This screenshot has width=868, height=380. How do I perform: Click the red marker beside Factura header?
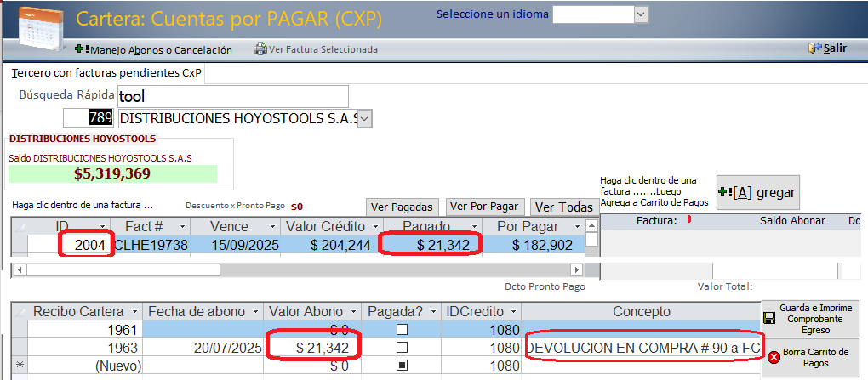coord(688,220)
